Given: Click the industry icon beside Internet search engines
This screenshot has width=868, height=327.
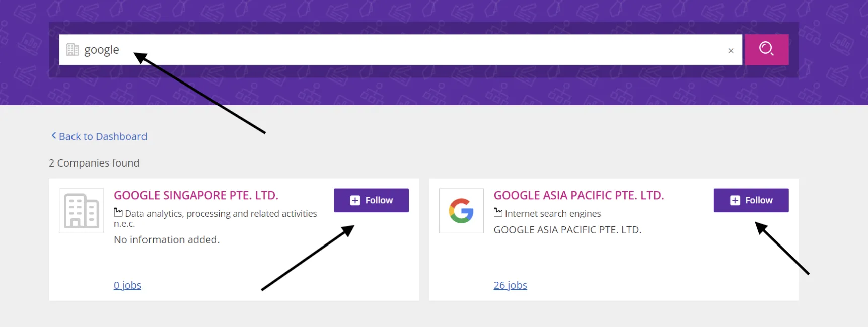Looking at the screenshot, I should point(498,212).
